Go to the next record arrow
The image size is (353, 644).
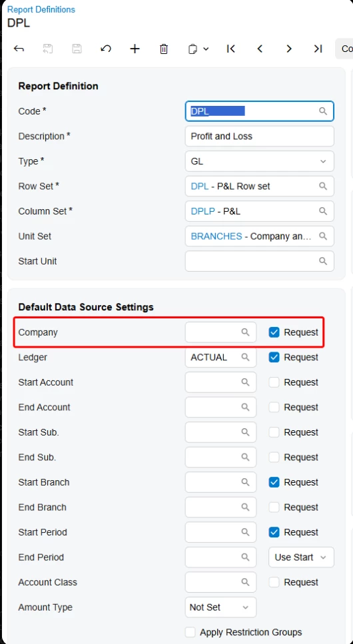coord(289,49)
